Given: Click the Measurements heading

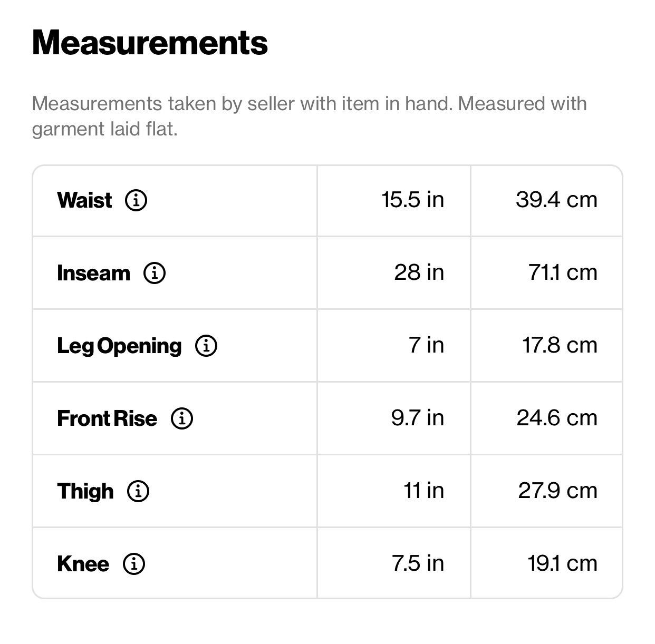Looking at the screenshot, I should point(150,42).
